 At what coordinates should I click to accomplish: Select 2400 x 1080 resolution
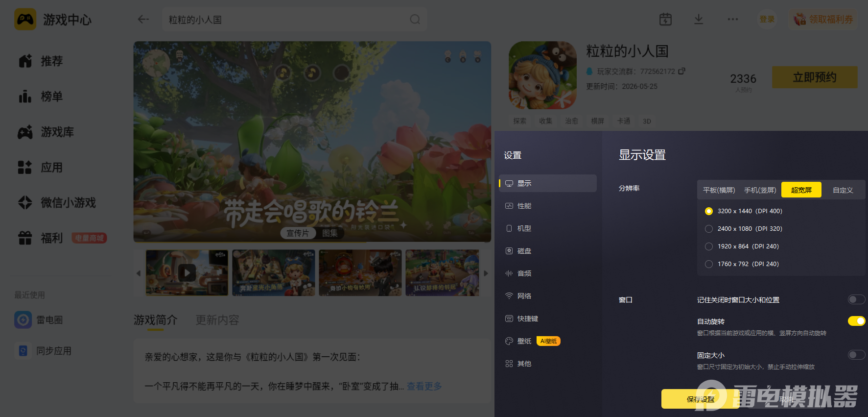(709, 229)
